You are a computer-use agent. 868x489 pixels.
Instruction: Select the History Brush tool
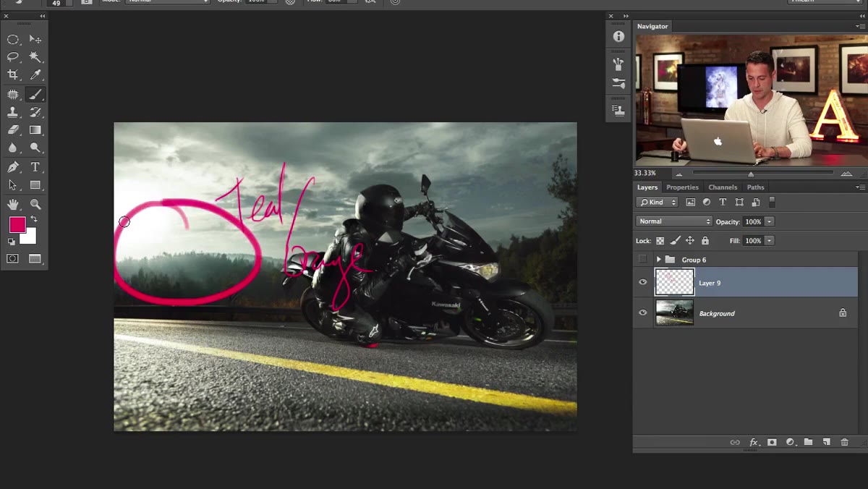coord(35,112)
